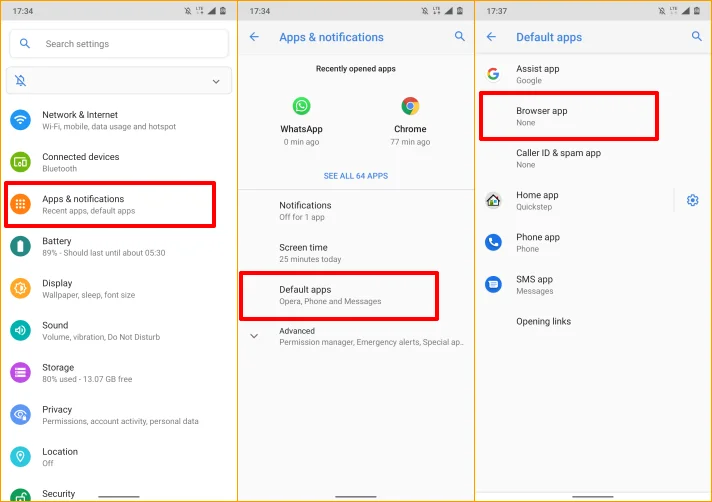Open Caller ID & spam app setting

click(x=593, y=158)
